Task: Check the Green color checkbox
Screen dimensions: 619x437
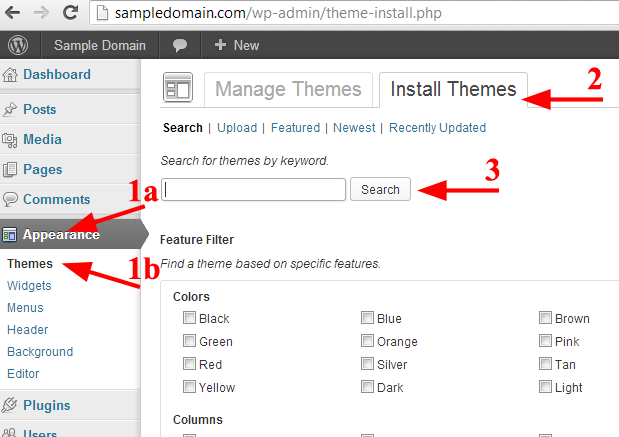Action: pos(189,341)
